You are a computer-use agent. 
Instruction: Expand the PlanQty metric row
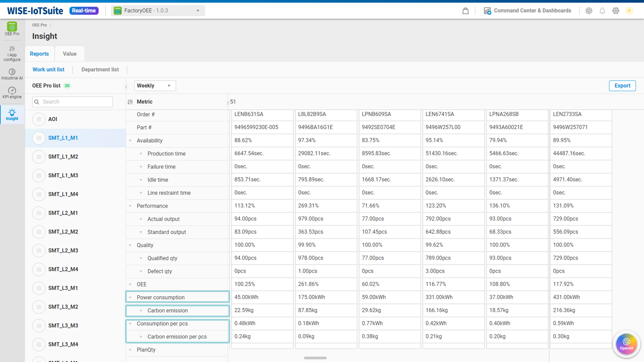pyautogui.click(x=130, y=350)
